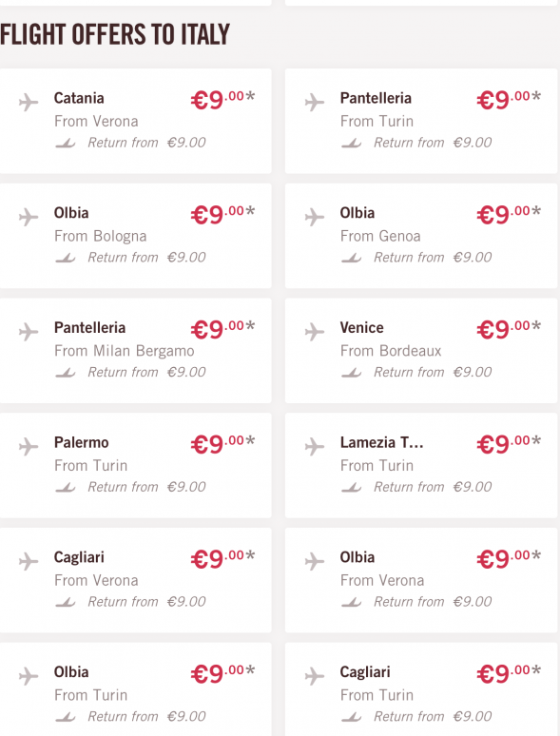
Task: Select the Pantelleria from Milan Bergamo offer
Action: pos(136,351)
